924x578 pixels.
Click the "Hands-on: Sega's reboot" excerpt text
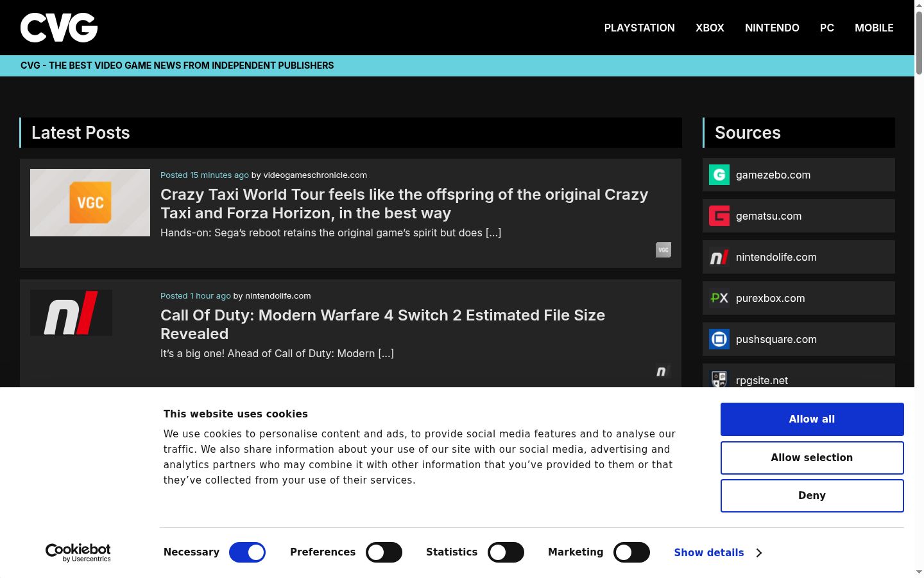pyautogui.click(x=331, y=232)
